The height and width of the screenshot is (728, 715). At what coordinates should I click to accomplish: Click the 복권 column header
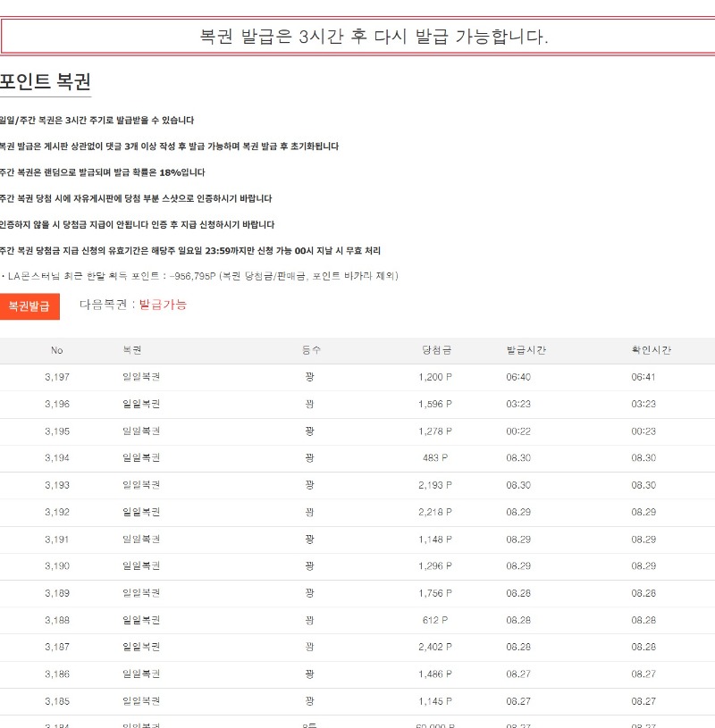(x=132, y=350)
